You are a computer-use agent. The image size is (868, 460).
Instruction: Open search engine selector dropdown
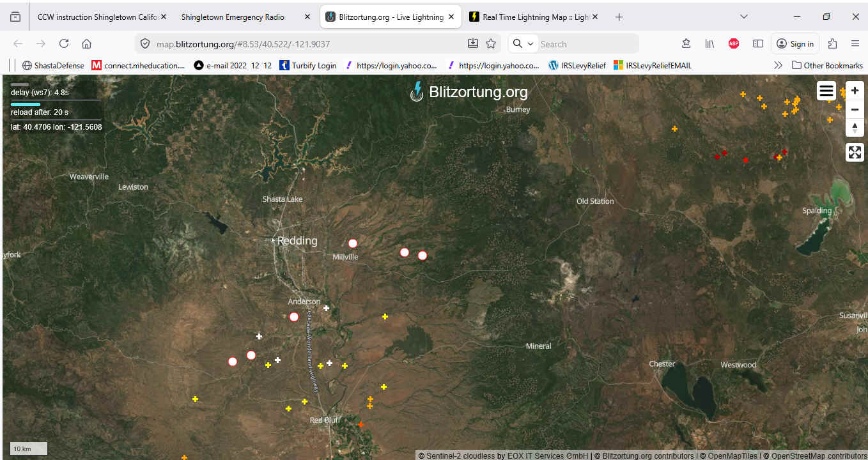[x=523, y=43]
